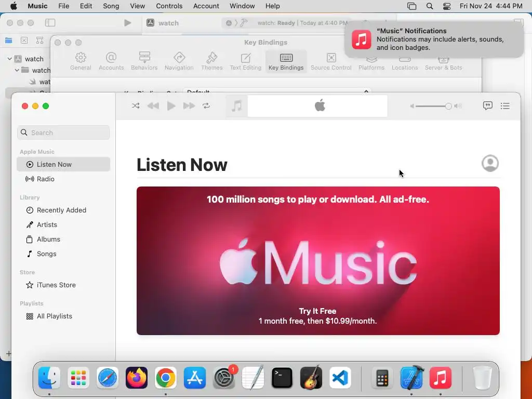The height and width of the screenshot is (399, 532).
Task: Collapse the watch folder in Xcode navigator
Action: [x=17, y=70]
